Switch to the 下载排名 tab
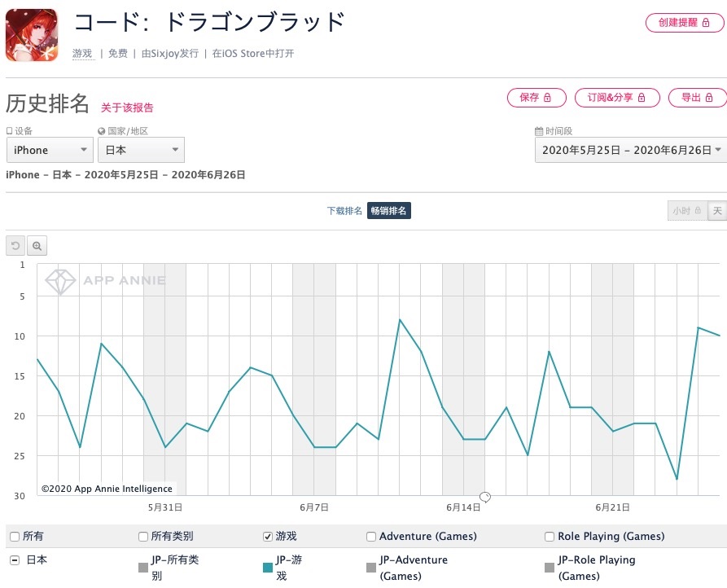 tap(344, 211)
